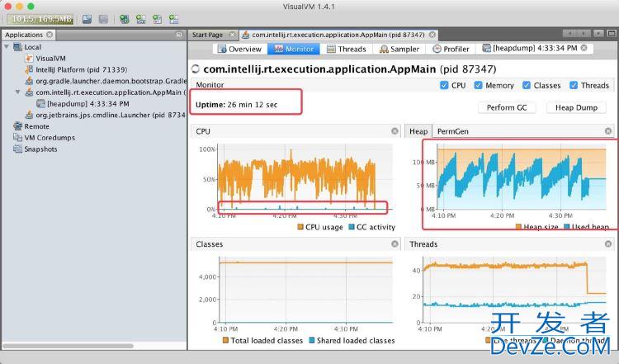Click the Load snapshot toolbar icon
The height and width of the screenshot is (364, 619).
click(x=87, y=19)
